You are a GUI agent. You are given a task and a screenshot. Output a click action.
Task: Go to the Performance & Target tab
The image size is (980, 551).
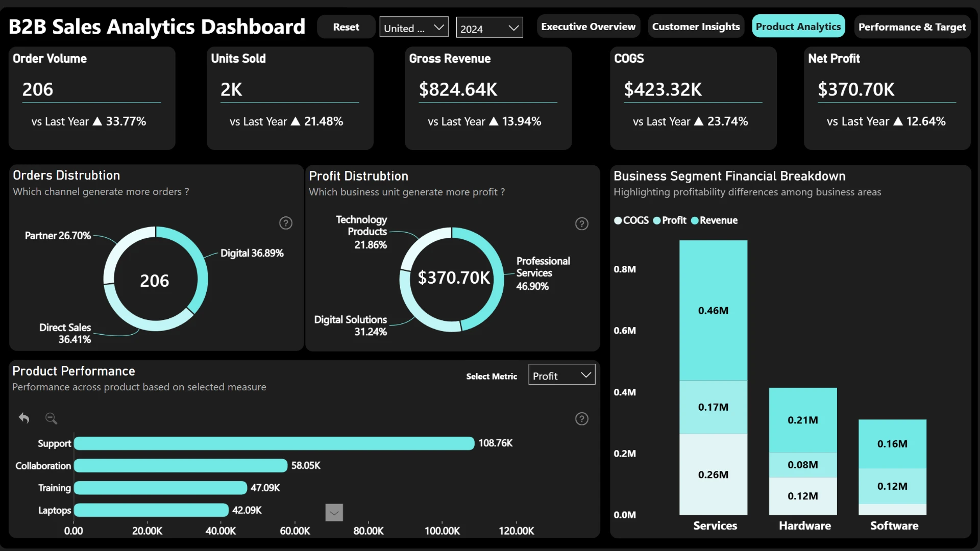click(x=912, y=27)
